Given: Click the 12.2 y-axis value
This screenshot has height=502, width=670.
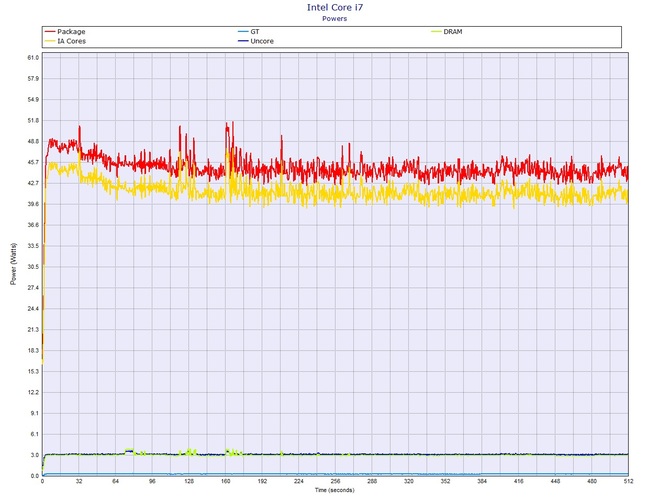Looking at the screenshot, I should click(x=33, y=392).
